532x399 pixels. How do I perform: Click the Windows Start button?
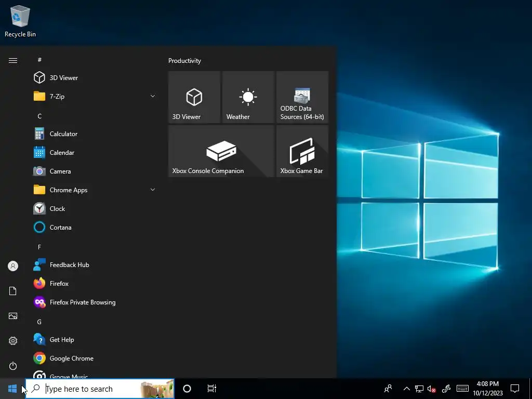pyautogui.click(x=12, y=389)
